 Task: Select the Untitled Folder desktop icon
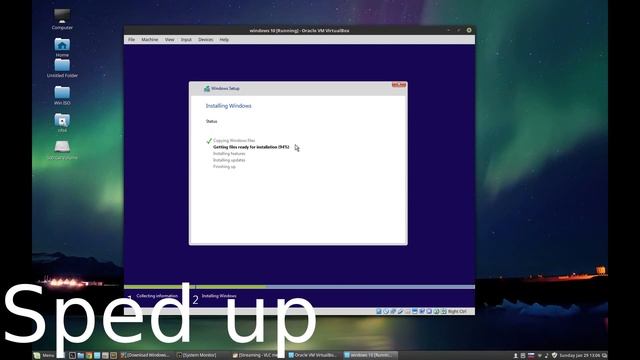(62, 68)
